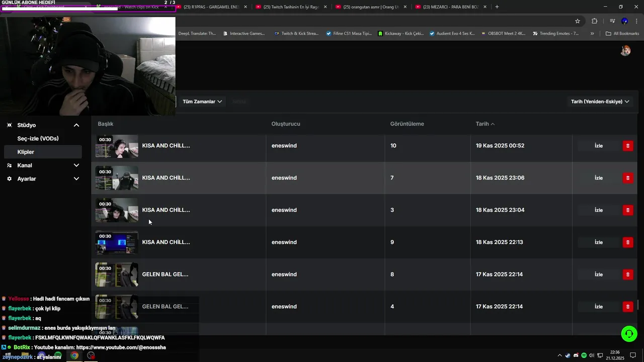Open the OBSBOT Meet 2 4K bookmark
This screenshot has height=362, width=644.
(503, 34)
